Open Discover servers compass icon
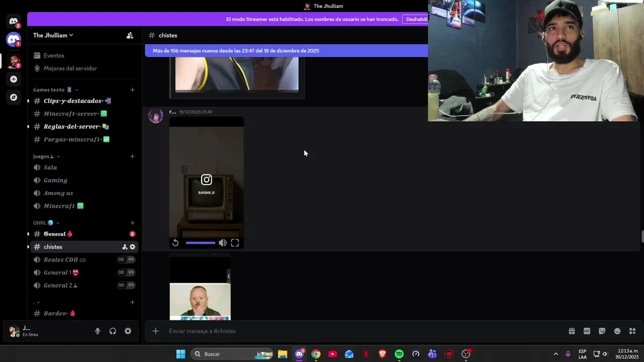Screen dimensions: 644x362 [x=14, y=97]
